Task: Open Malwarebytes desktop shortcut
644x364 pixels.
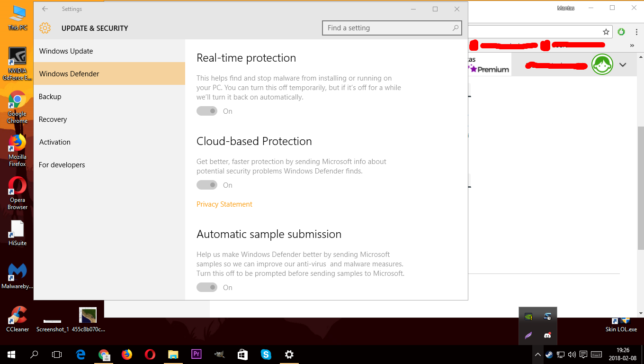Action: pos(18,276)
